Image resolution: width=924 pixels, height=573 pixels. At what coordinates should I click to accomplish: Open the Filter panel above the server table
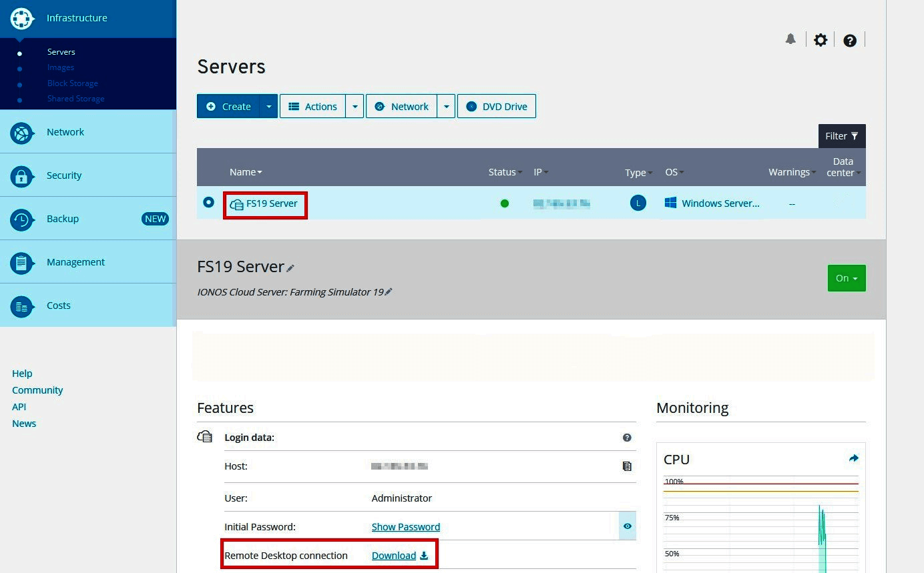click(x=841, y=136)
